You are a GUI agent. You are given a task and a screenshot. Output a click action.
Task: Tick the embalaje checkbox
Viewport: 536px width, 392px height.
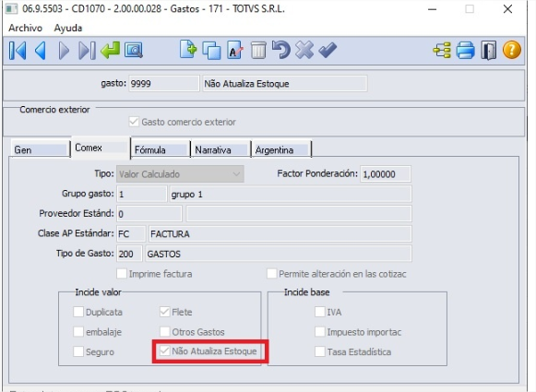78,331
